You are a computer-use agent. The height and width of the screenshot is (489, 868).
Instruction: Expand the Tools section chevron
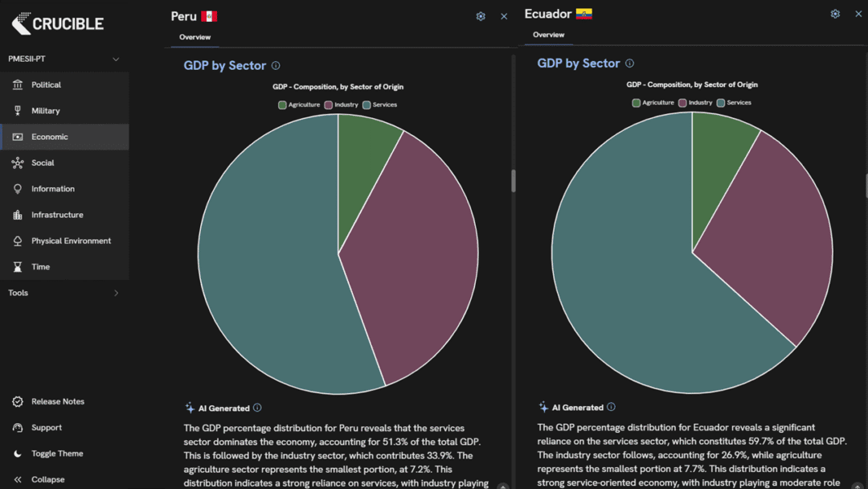[116, 293]
